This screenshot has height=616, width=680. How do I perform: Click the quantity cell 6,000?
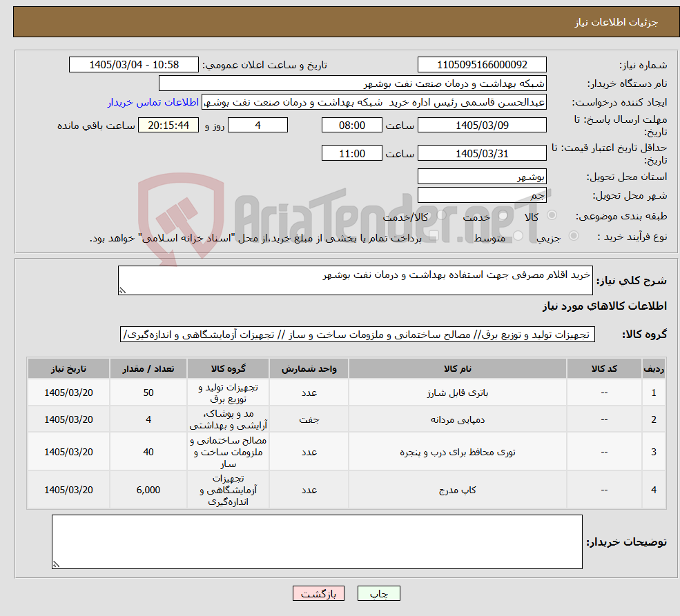148,490
